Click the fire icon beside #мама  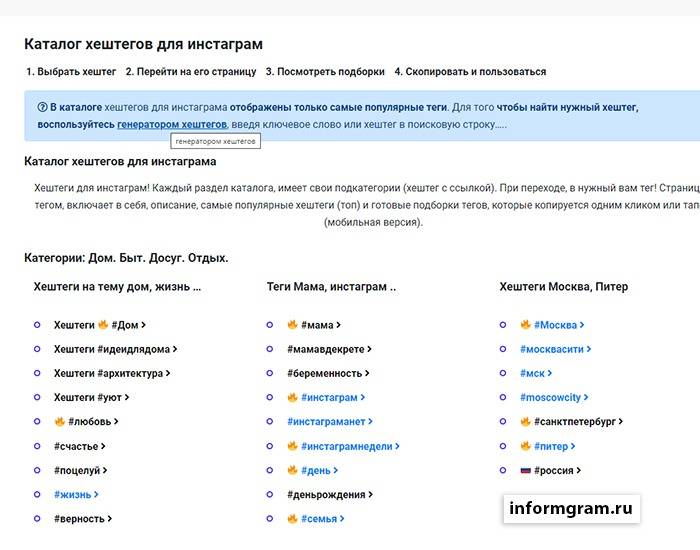coord(292,325)
